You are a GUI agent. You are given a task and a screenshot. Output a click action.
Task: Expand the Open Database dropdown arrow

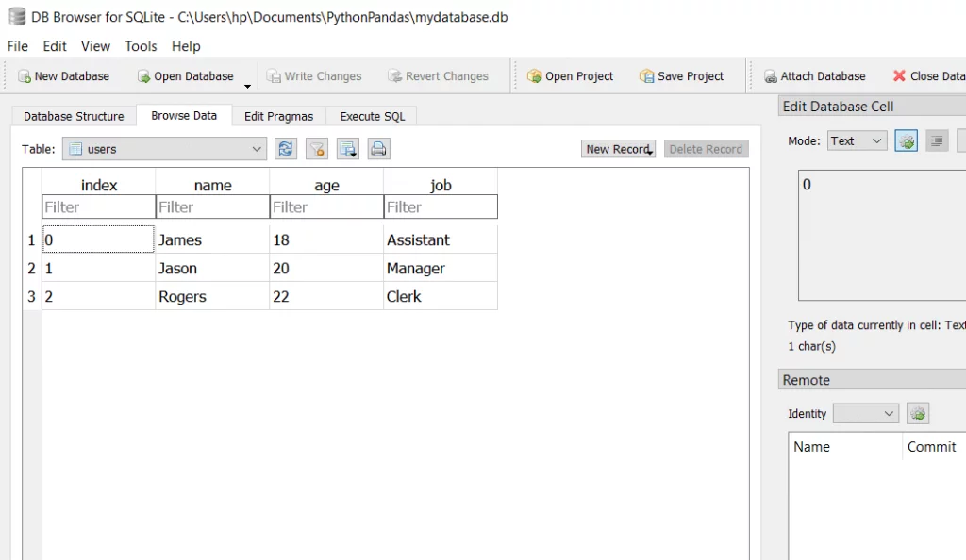coord(247,86)
